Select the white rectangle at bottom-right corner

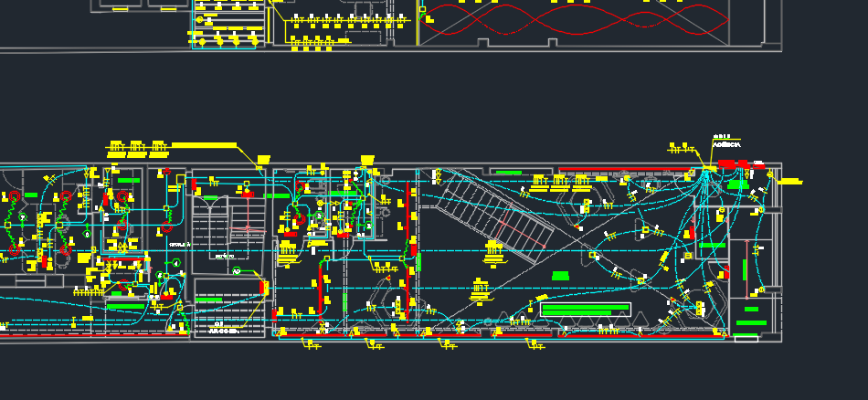pos(746,339)
